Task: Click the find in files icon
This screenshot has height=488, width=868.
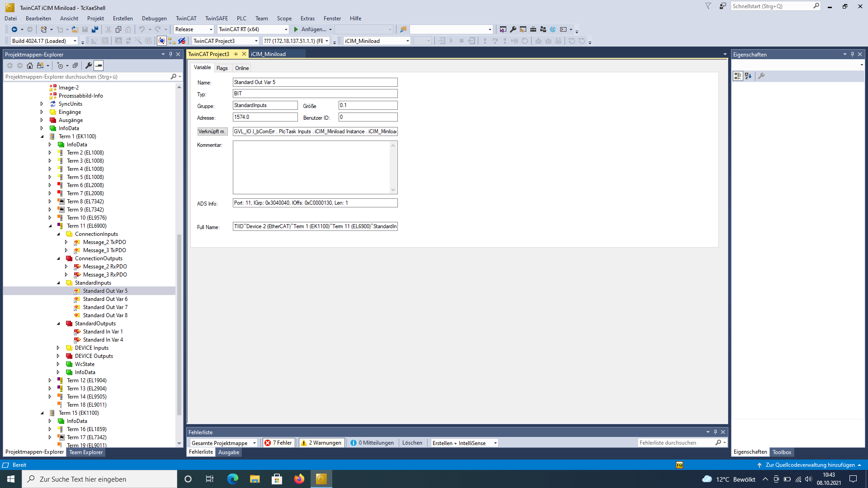Action: click(x=403, y=29)
